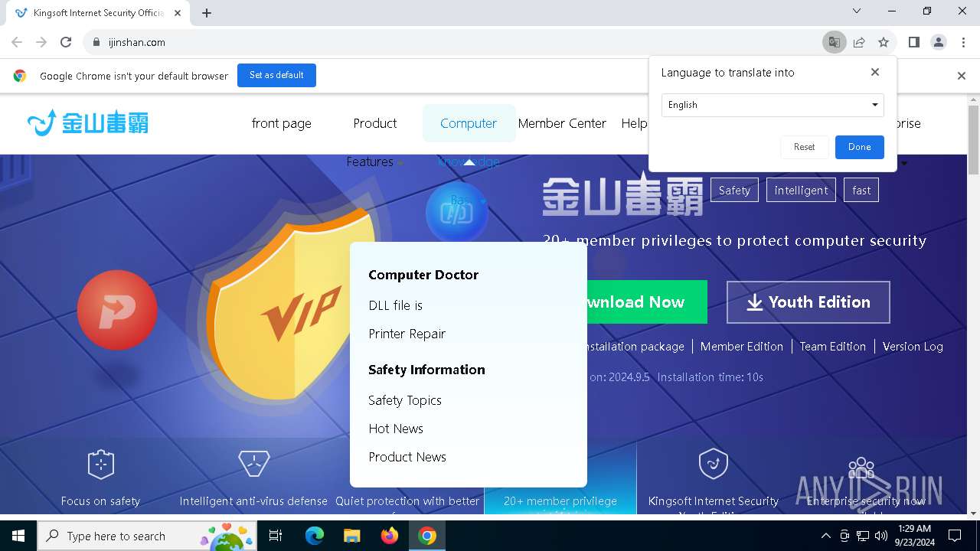Open the notification center icon
This screenshot has width=980, height=551.
(x=955, y=536)
